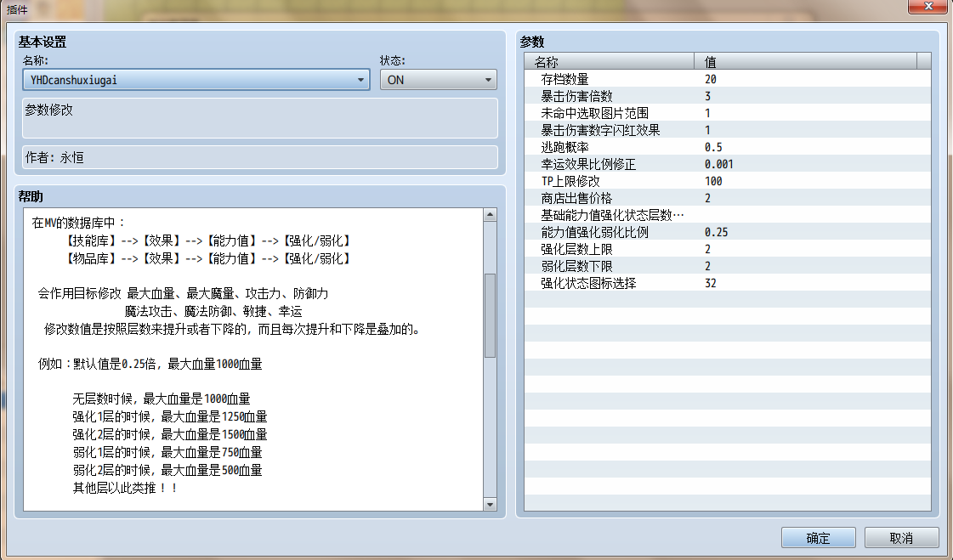Select the 商店出售价格 row
The image size is (953, 560).
tap(595, 198)
